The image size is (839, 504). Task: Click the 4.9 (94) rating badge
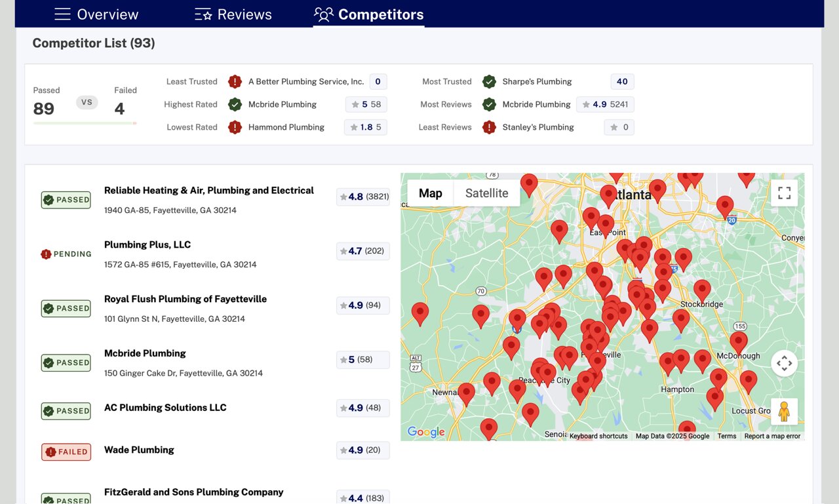[363, 305]
